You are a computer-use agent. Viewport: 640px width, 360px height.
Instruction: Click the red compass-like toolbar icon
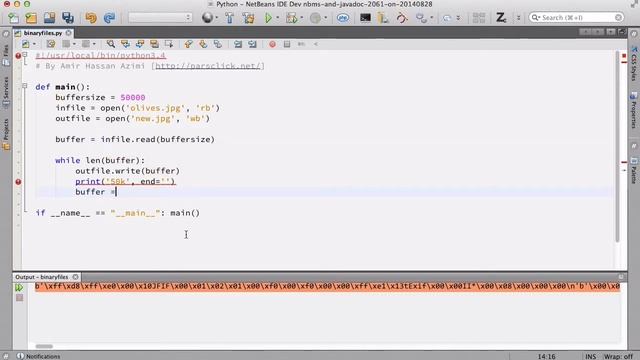point(402,18)
